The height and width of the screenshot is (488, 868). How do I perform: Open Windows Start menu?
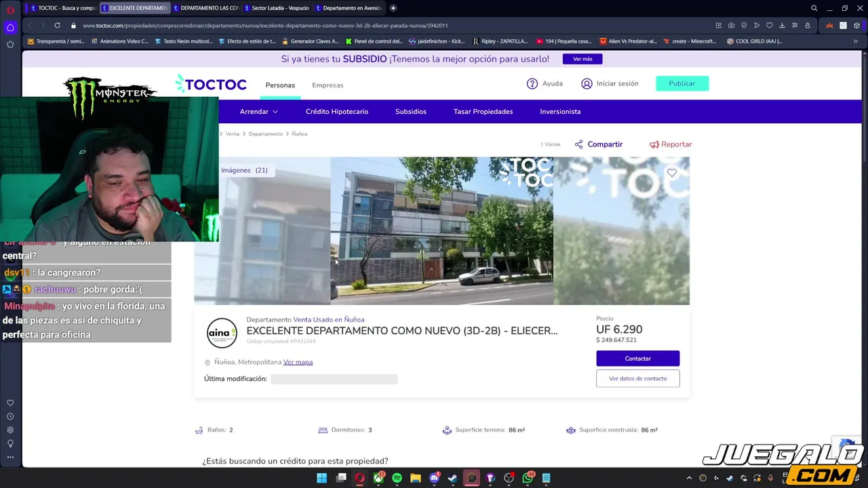[x=322, y=478]
